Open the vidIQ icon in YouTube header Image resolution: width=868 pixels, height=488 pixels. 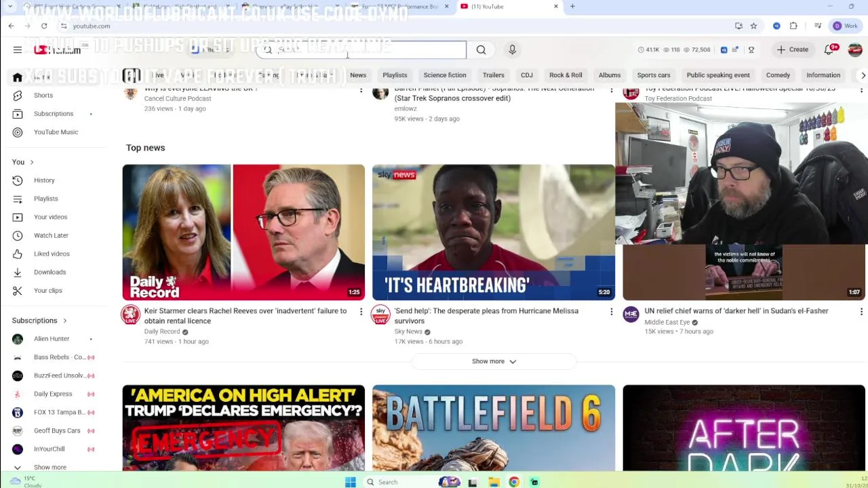pos(724,49)
